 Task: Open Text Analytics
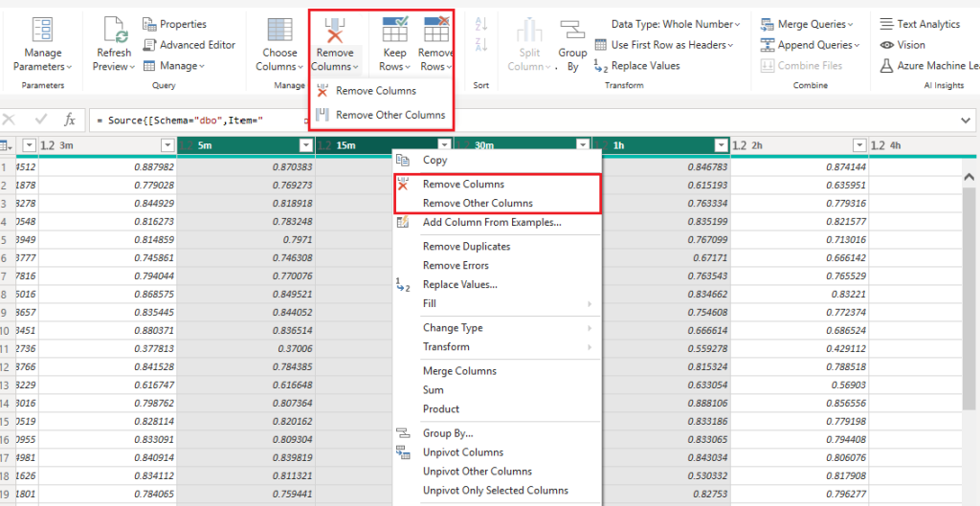point(920,24)
